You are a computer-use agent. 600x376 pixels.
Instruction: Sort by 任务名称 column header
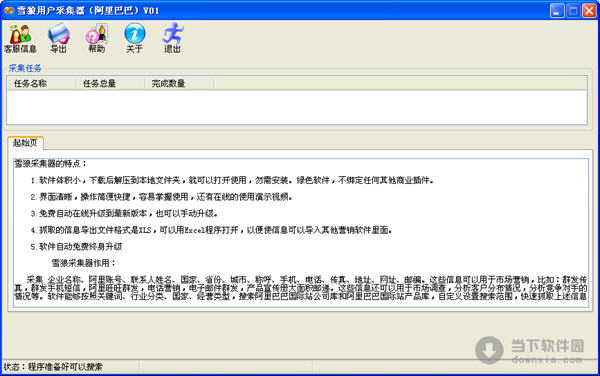[x=41, y=83]
